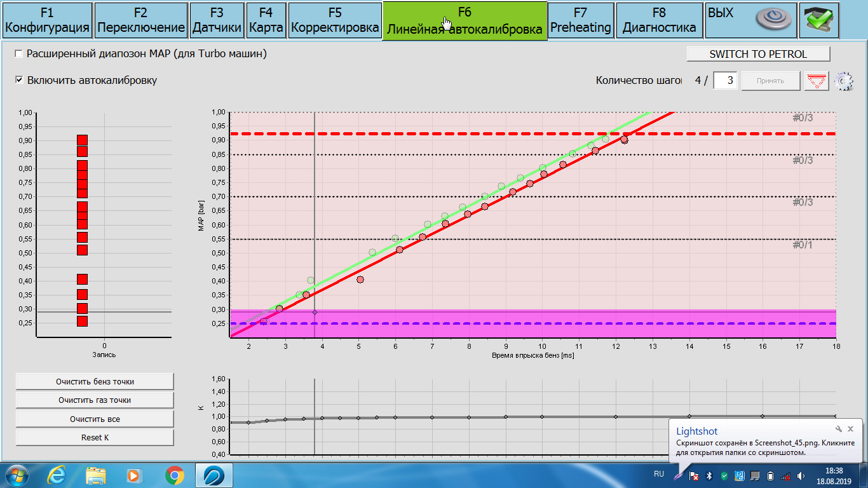Image resolution: width=868 pixels, height=488 pixels.
Task: Open the Action Center flag tray icon
Action: tap(695, 475)
